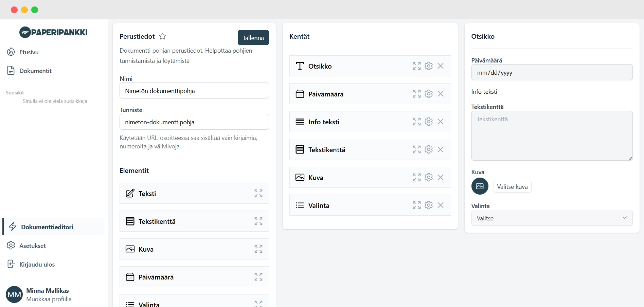
Task: Open settings gear for Otsikko field
Action: pyautogui.click(x=429, y=66)
